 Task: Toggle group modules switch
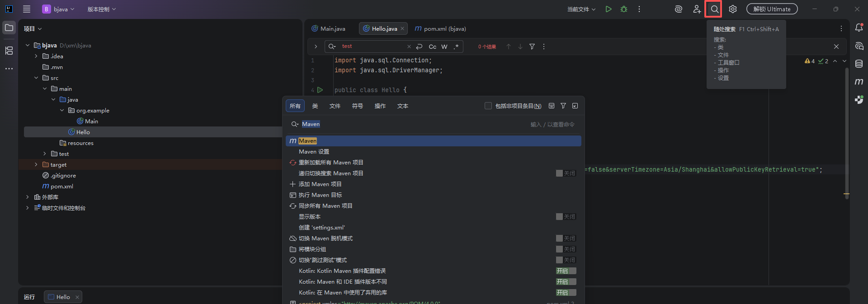[566, 249]
